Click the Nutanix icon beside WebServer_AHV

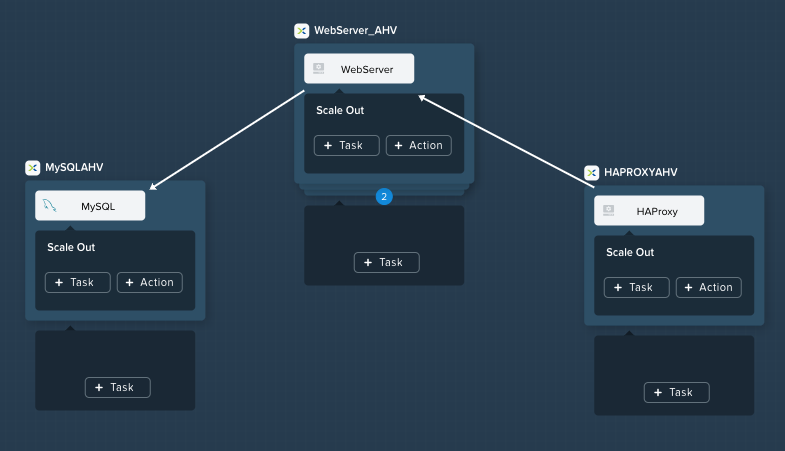pos(301,31)
